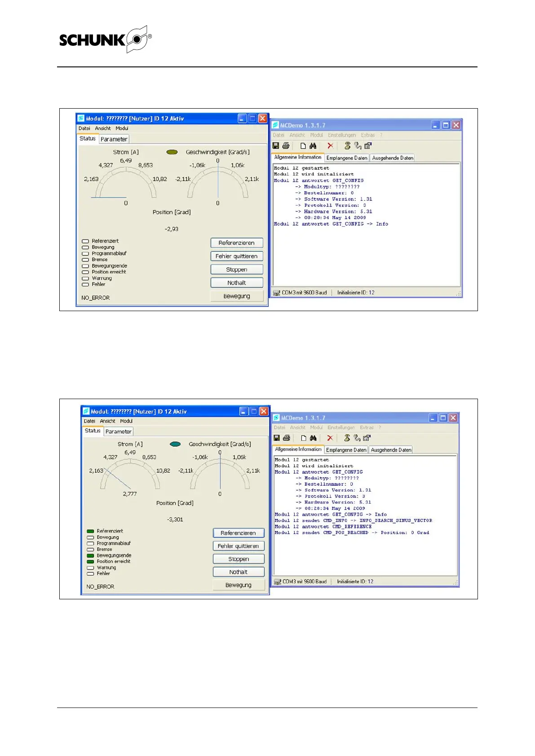Open Einstellungen menu in the upper MCDemo window

point(341,135)
